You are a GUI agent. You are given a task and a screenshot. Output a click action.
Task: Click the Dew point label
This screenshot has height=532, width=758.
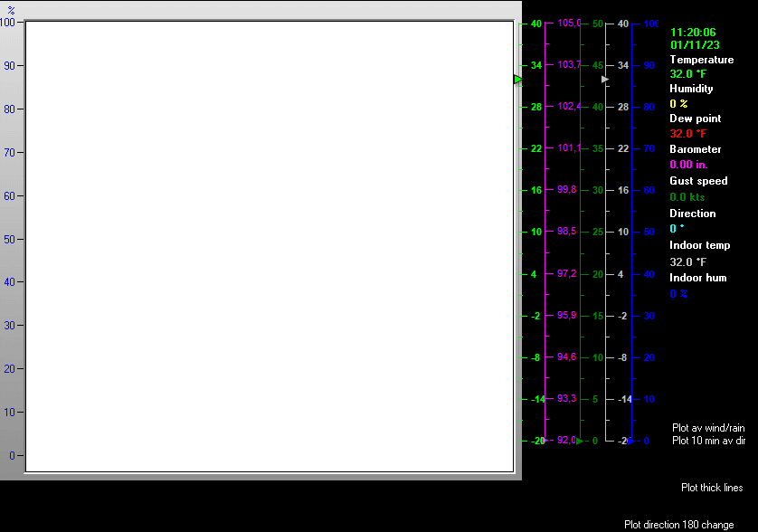[695, 119]
